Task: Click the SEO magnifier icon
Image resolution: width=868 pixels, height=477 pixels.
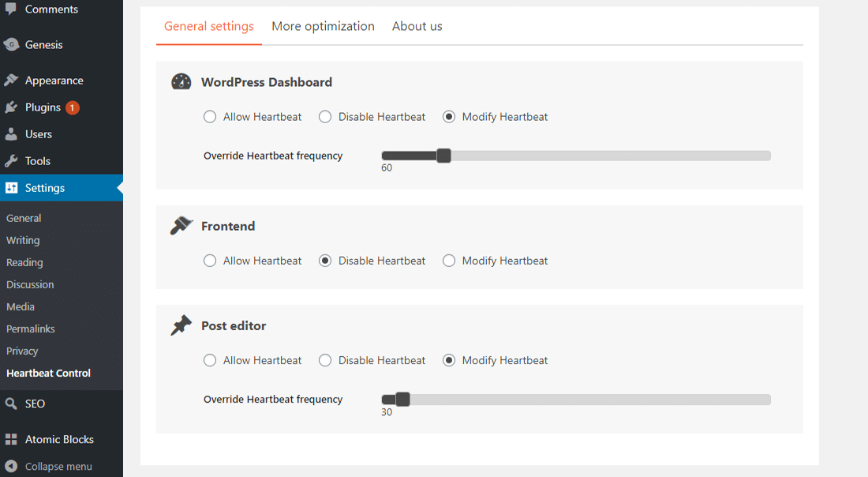Action: tap(11, 404)
